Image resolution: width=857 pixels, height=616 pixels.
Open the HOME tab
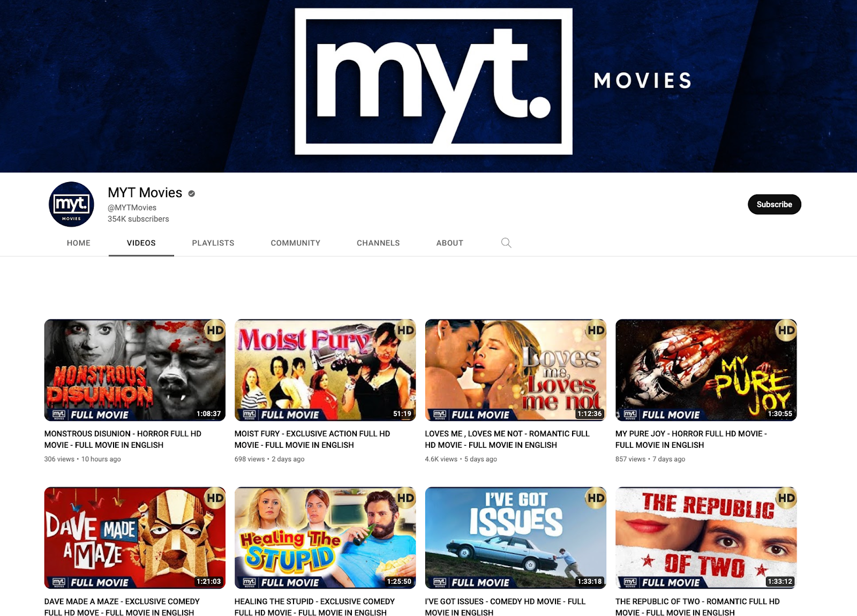point(79,243)
